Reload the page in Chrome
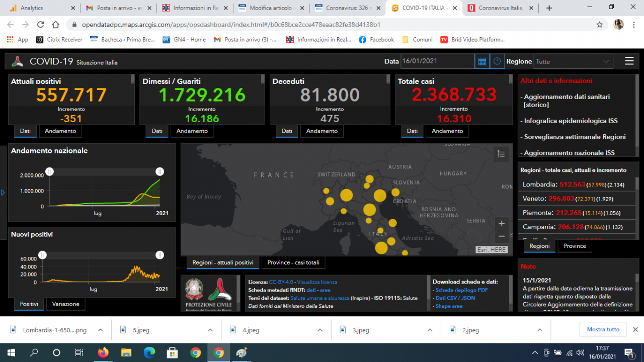The image size is (644, 362). (41, 25)
